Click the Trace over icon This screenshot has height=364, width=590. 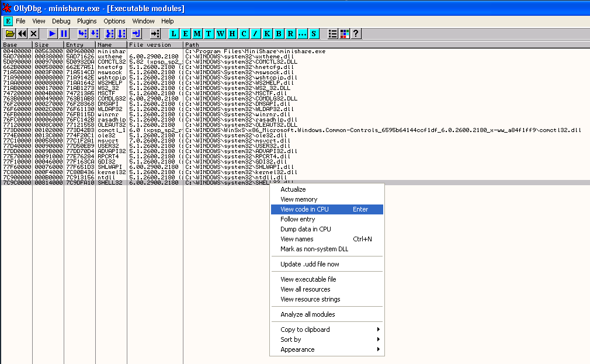pos(122,34)
